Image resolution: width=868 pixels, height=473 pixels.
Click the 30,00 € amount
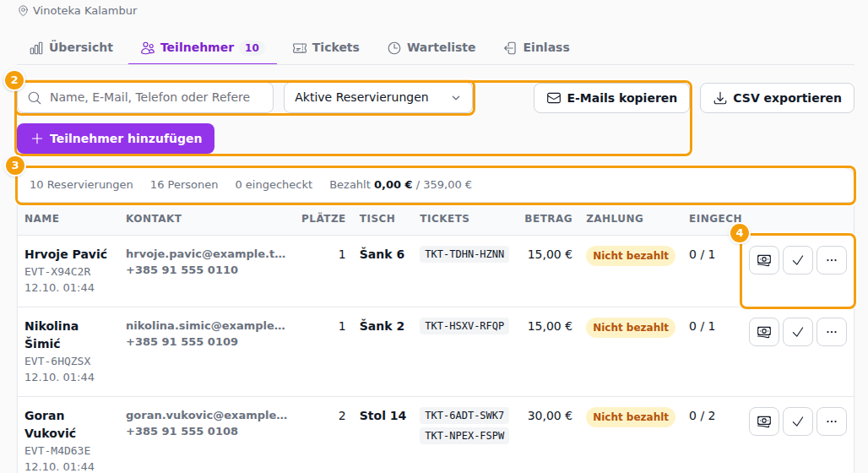pyautogui.click(x=550, y=416)
